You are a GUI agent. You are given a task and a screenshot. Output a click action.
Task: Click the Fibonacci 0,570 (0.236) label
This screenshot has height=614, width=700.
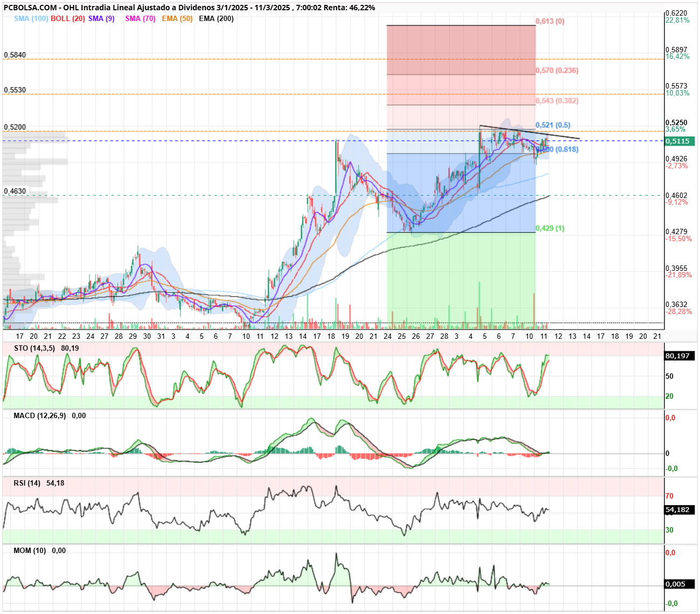(x=557, y=70)
